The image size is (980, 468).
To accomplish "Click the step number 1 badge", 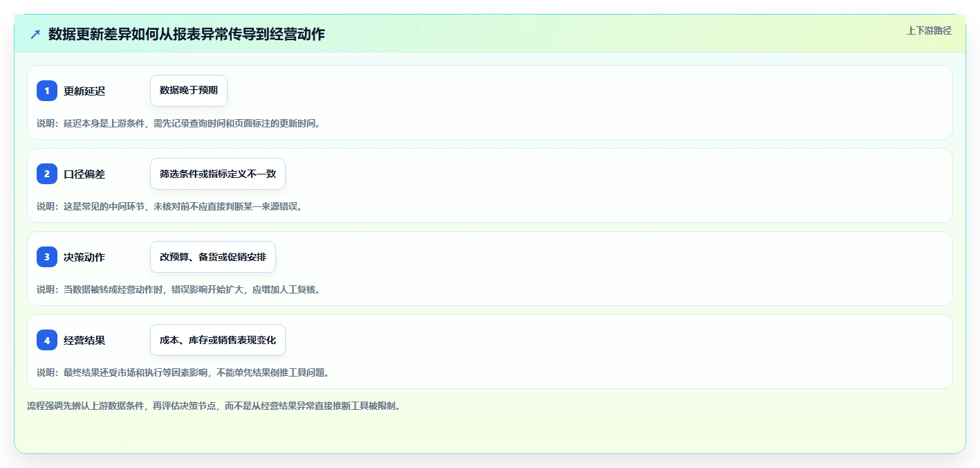I will (x=47, y=91).
